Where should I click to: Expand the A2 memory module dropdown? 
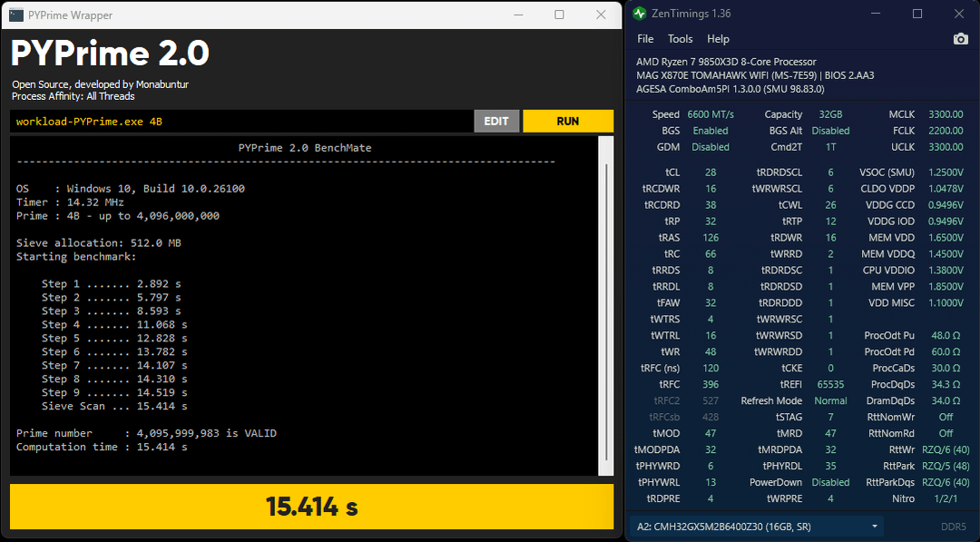875,526
